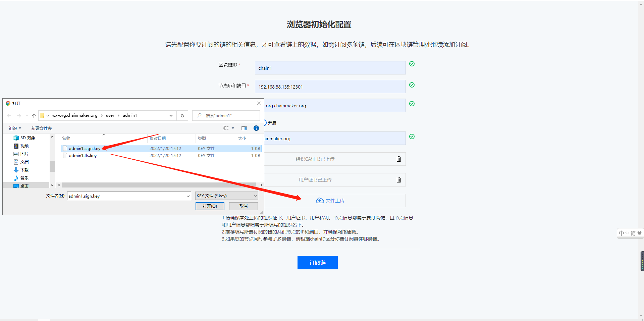Change the file view layout icon
Image resolution: width=644 pixels, height=321 pixels.
[226, 128]
